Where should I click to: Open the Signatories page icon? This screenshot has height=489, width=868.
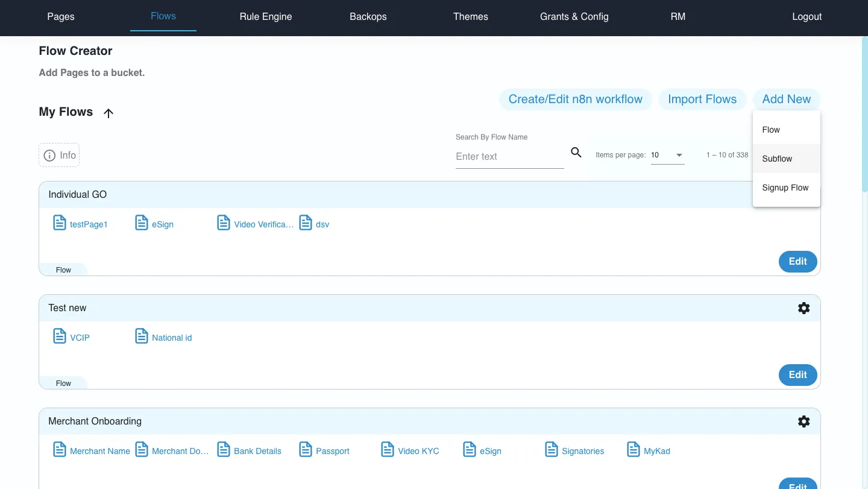click(552, 450)
